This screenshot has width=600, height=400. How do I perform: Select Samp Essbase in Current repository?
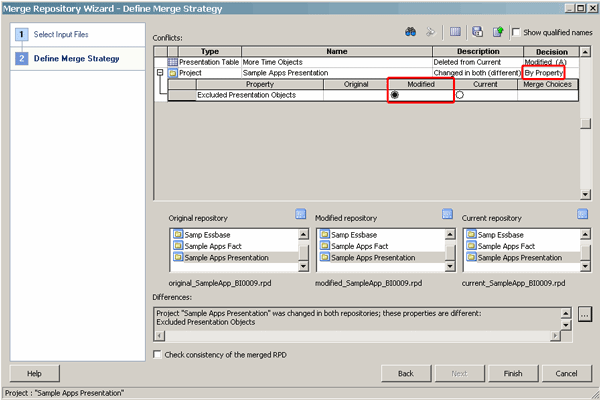pos(501,235)
